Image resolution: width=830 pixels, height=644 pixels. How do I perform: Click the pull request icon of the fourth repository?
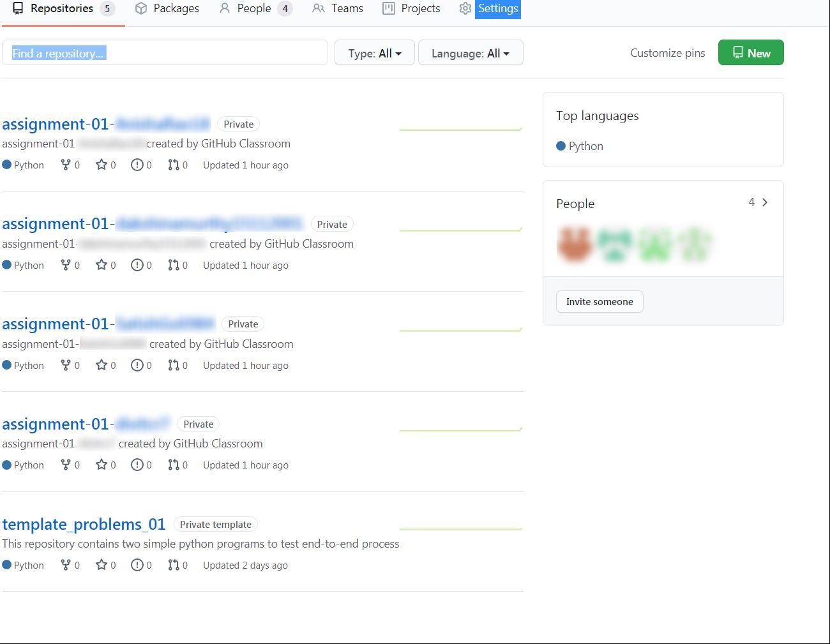pos(174,465)
